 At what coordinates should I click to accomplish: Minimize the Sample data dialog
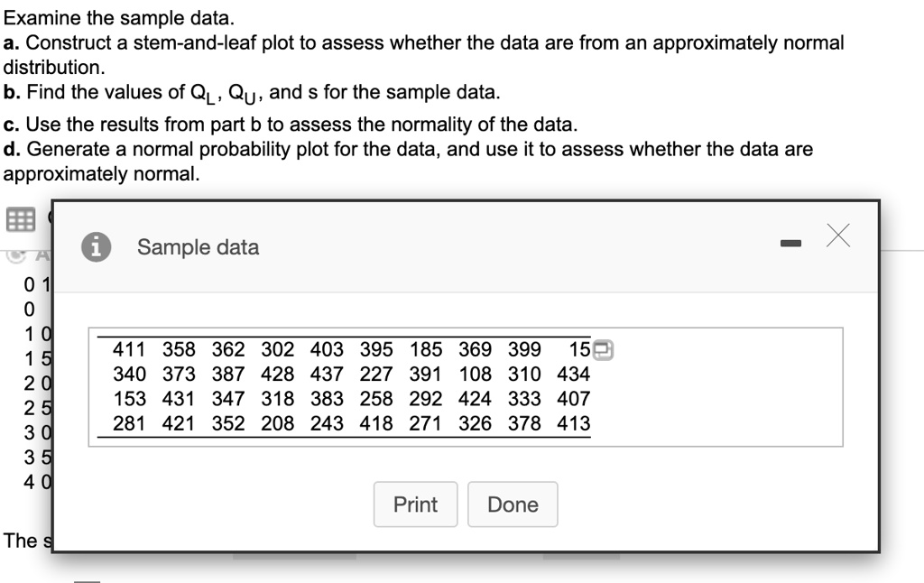(790, 242)
